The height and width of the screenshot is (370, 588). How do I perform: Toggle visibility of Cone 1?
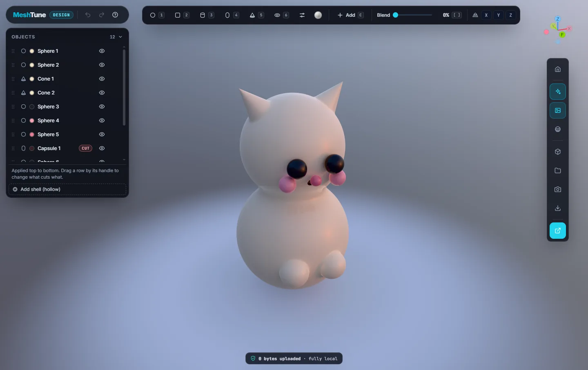click(x=102, y=79)
